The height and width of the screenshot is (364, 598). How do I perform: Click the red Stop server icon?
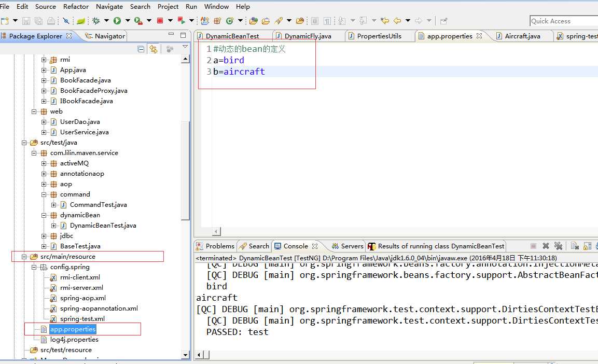[160, 21]
